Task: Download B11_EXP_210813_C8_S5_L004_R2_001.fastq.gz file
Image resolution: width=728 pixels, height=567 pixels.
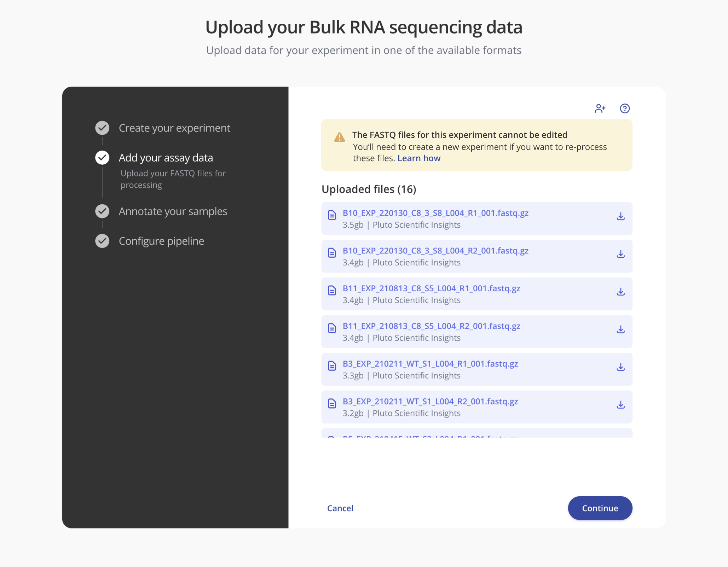Action: pyautogui.click(x=620, y=330)
